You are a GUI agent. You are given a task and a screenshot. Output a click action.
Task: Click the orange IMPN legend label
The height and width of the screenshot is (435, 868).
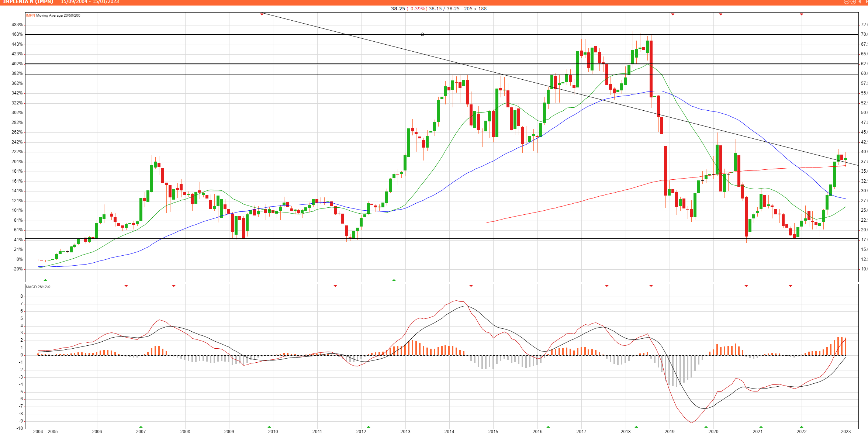tap(30, 15)
